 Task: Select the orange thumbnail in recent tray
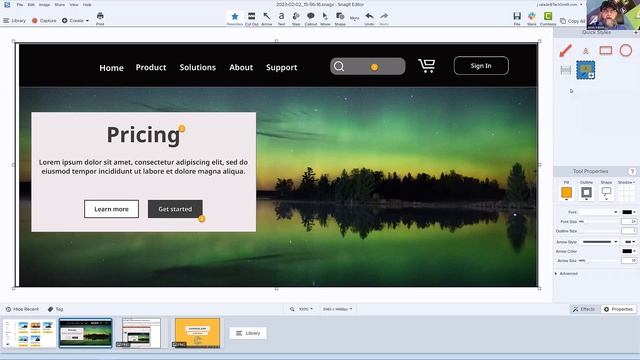pyautogui.click(x=198, y=333)
